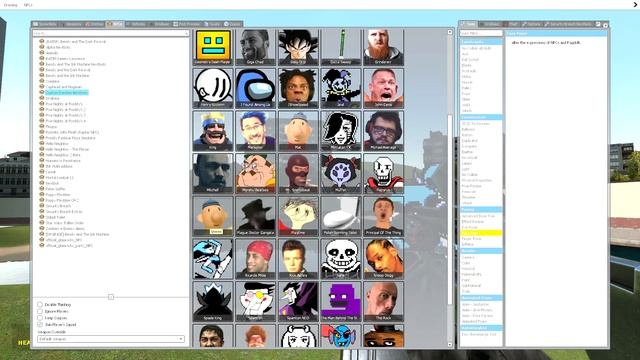This screenshot has width=640, height=360.
Task: Select the Camera tool under Render
Action: (468, 257)
